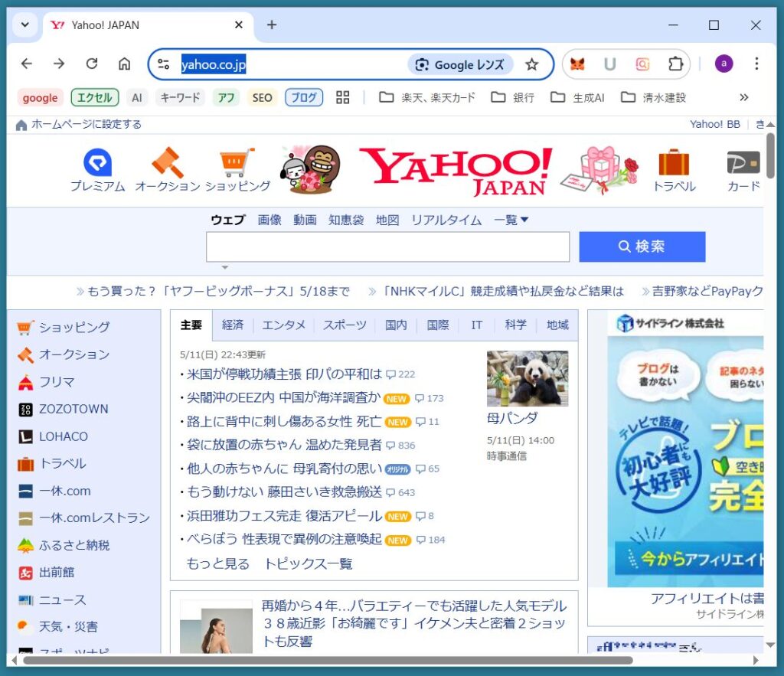The width and height of the screenshot is (784, 676).
Task: Open the キーワード bookmark
Action: coord(180,97)
